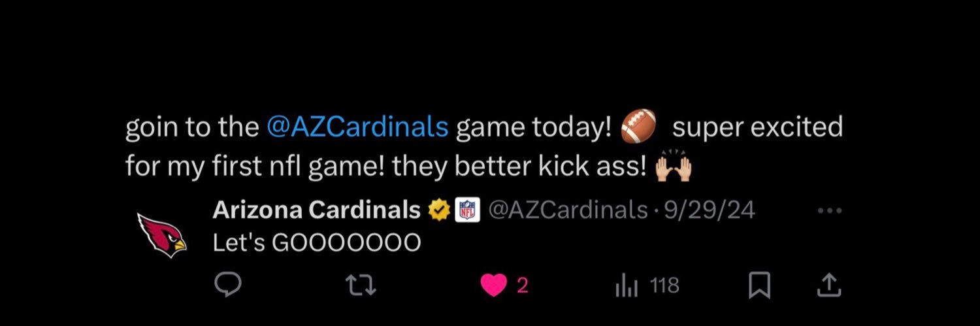Click the raised hands emoji

pos(672,167)
